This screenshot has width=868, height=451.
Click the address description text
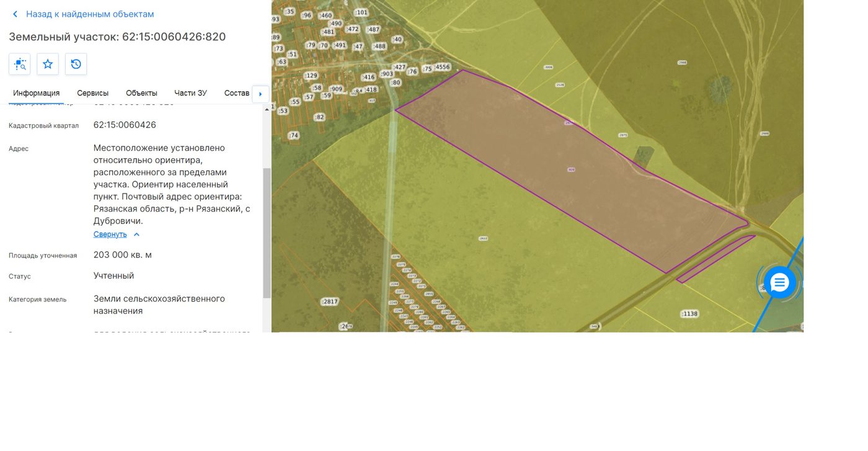172,184
